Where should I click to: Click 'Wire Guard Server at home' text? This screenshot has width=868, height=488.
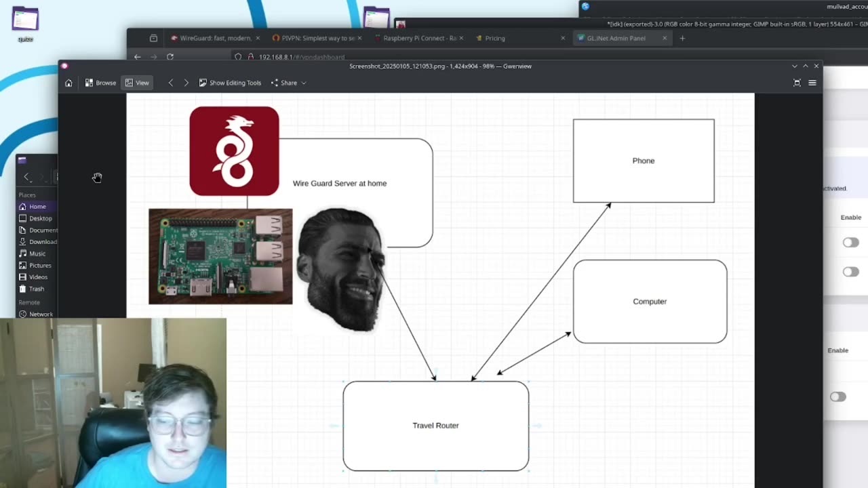340,183
